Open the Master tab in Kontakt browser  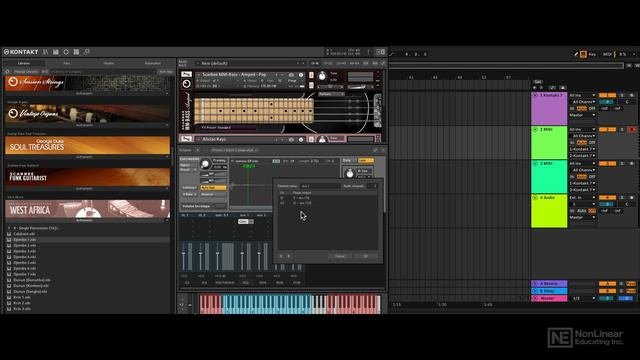109,63
